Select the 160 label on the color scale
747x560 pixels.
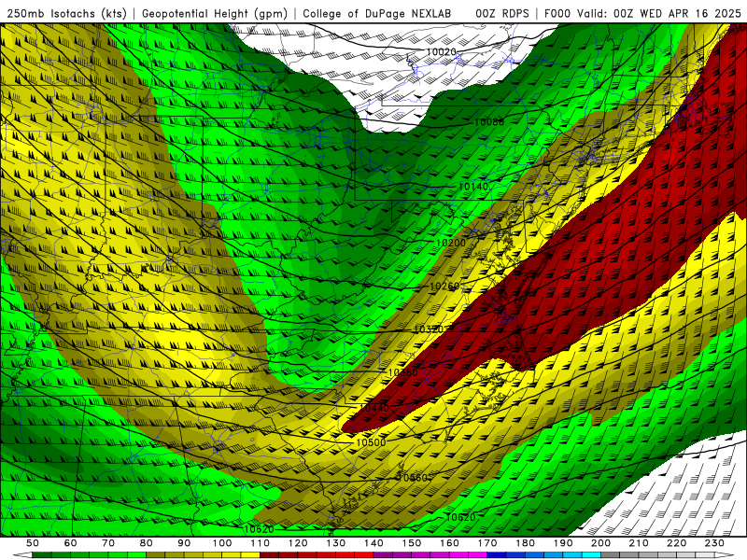point(449,543)
